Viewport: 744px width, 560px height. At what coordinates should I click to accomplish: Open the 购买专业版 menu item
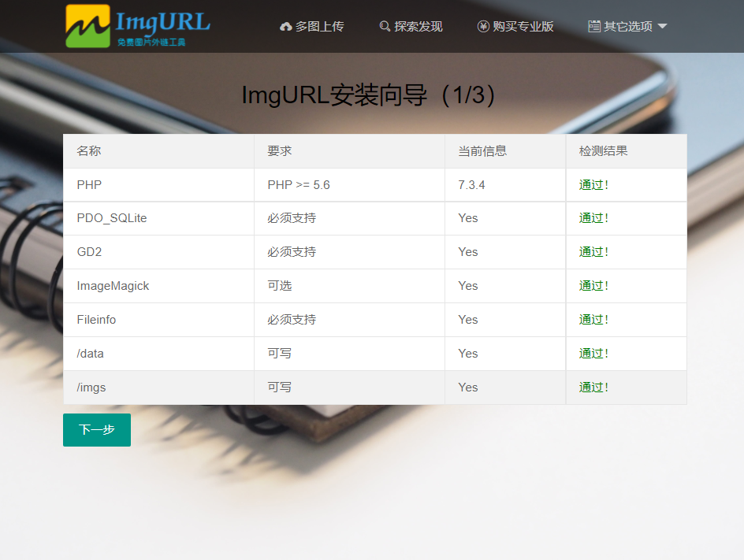515,27
